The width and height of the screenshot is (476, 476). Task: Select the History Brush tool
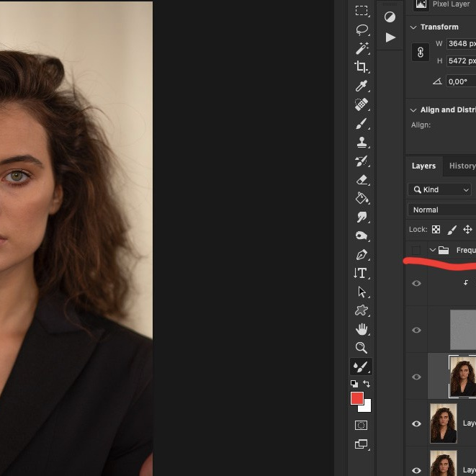pyautogui.click(x=362, y=161)
